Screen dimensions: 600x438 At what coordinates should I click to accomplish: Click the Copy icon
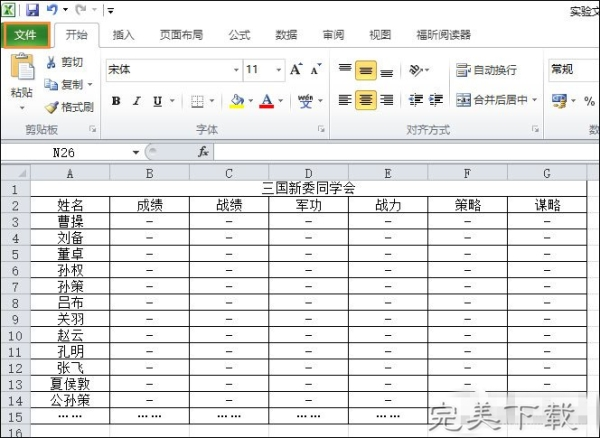[51, 84]
